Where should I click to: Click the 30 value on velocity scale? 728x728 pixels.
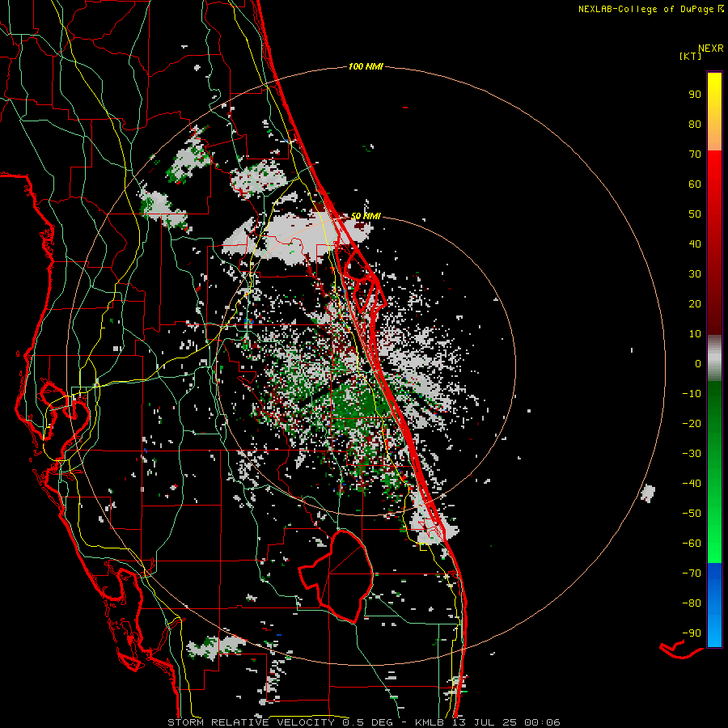(x=695, y=274)
